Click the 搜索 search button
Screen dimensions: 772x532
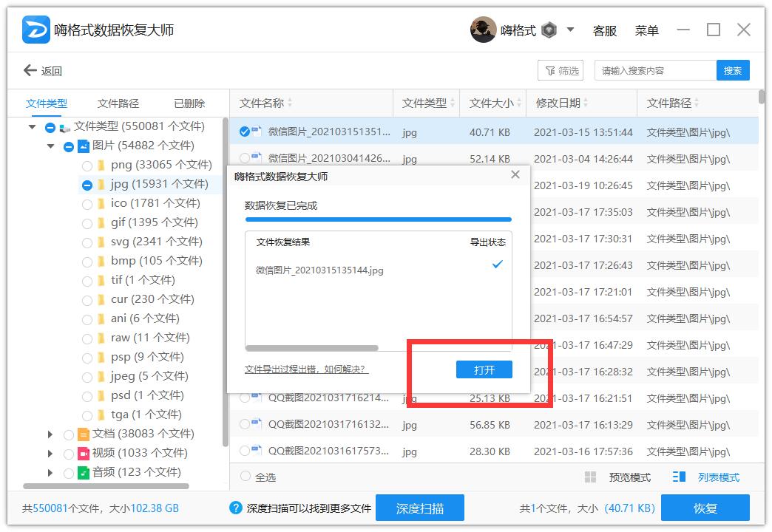point(733,70)
